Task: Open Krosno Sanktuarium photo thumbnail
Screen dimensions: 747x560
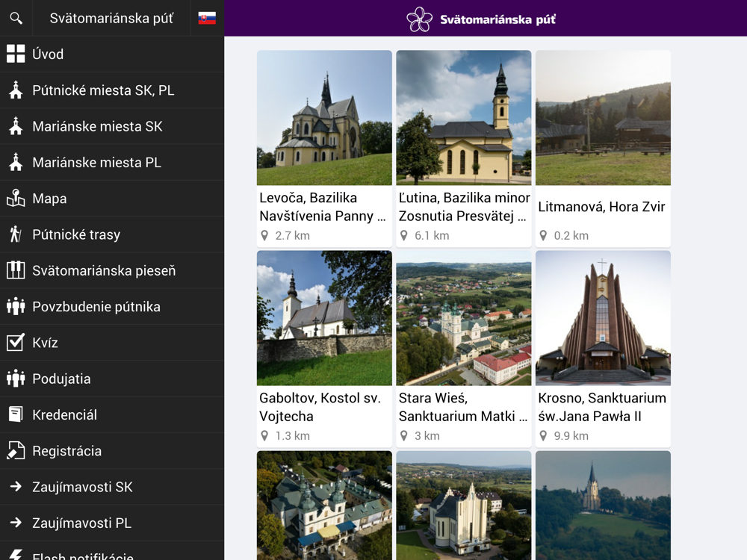Action: coord(603,318)
